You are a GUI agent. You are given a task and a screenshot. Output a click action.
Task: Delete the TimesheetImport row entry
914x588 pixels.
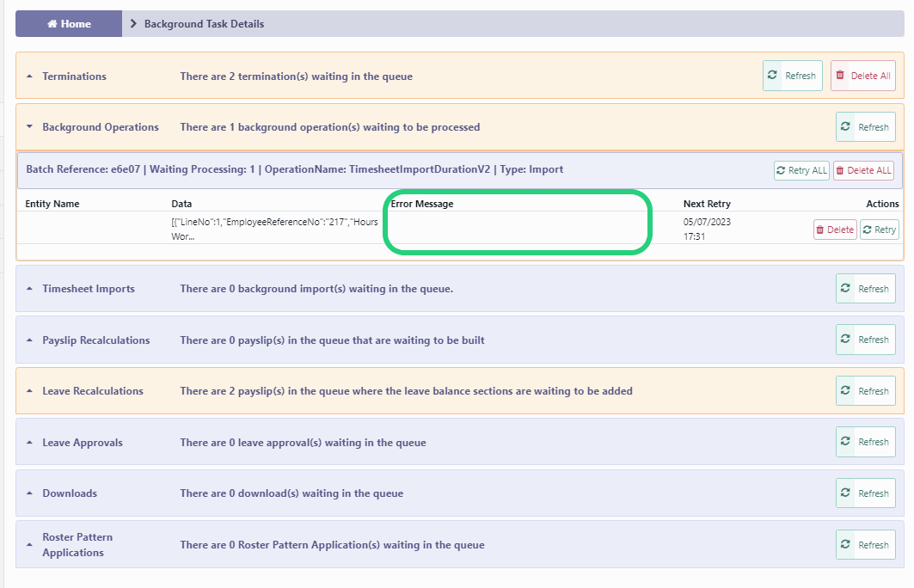click(x=835, y=230)
